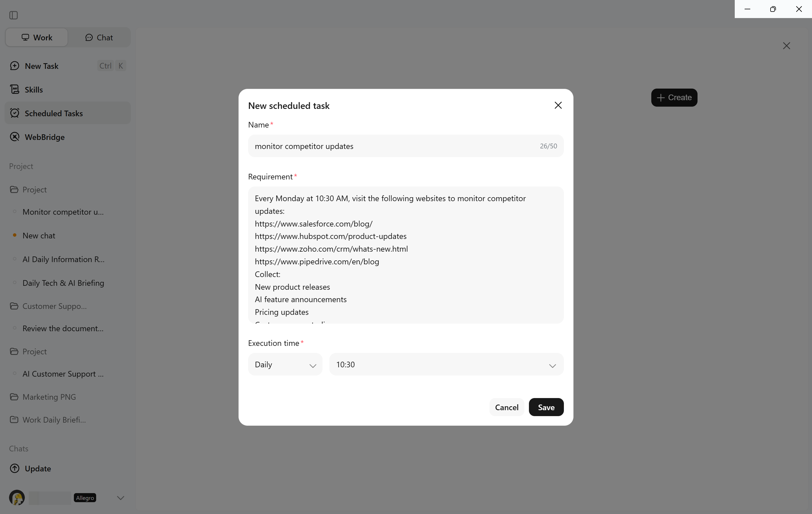Open the WebBridge icon in sidebar
This screenshot has height=514, width=812.
point(14,137)
